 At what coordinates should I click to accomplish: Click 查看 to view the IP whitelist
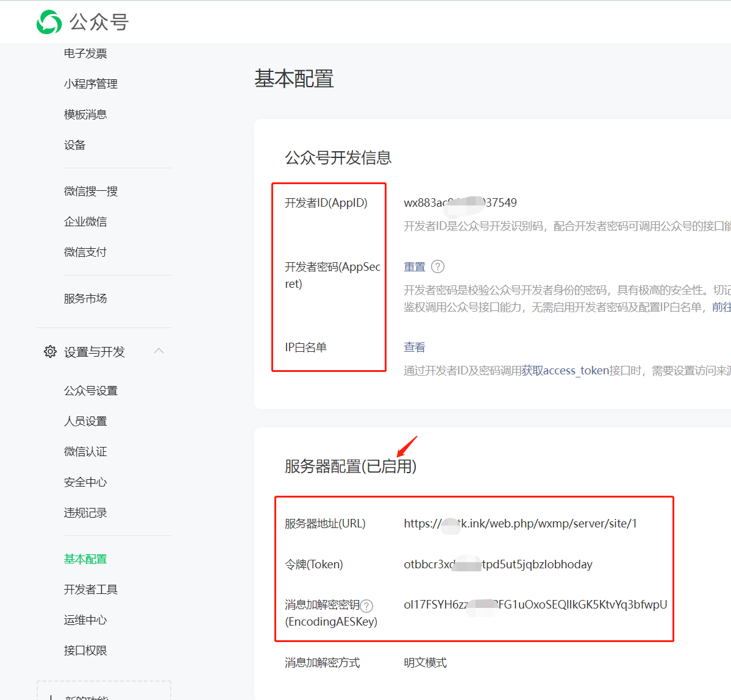(414, 346)
